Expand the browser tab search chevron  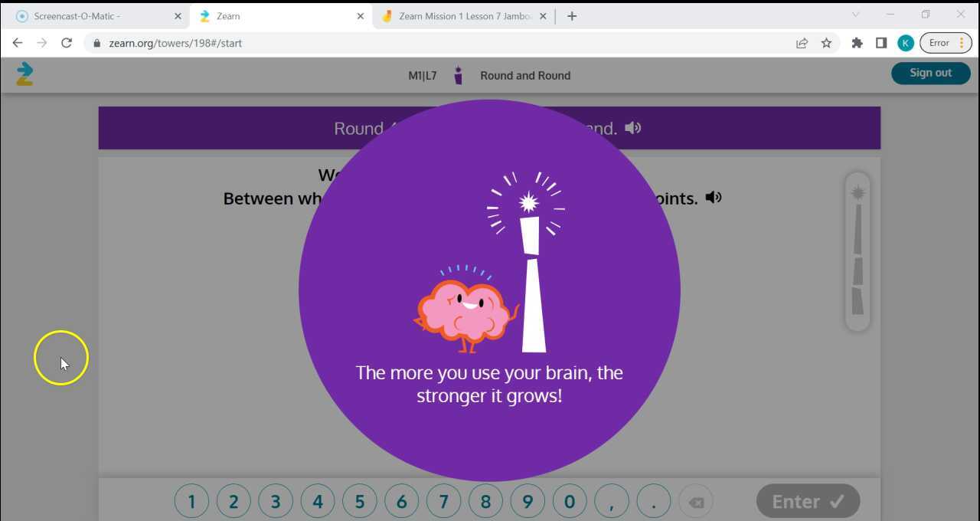tap(855, 15)
